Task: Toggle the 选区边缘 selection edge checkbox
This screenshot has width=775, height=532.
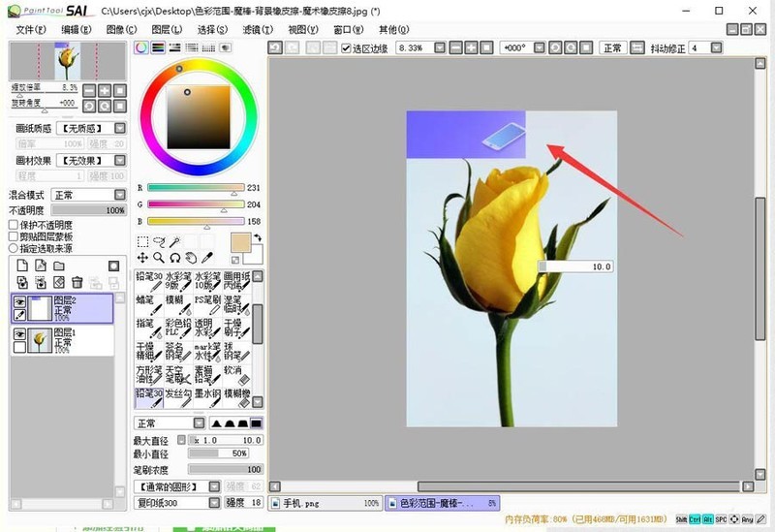Action: (x=347, y=47)
